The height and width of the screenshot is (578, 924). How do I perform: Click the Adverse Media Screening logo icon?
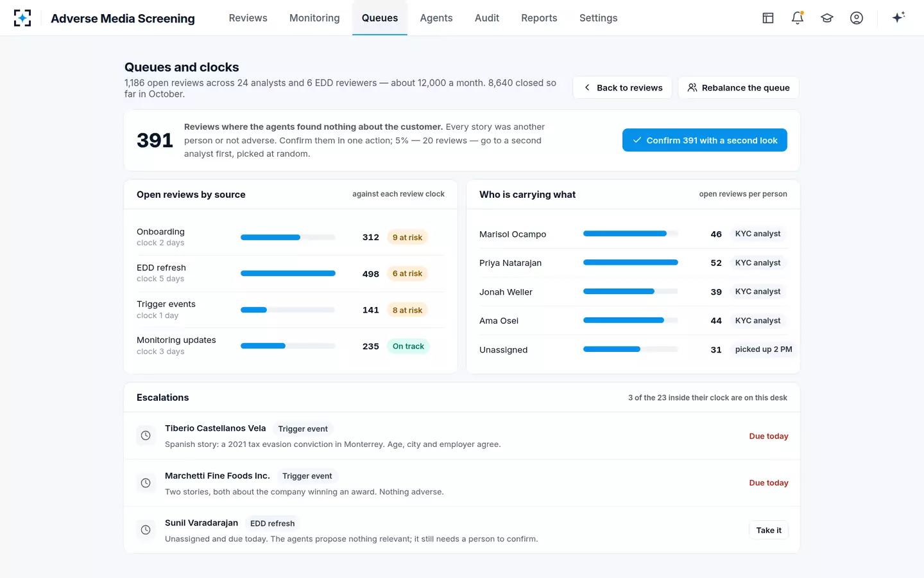coord(22,18)
